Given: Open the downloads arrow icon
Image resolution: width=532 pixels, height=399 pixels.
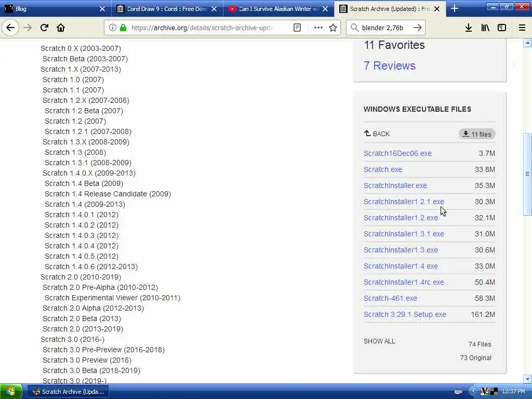Looking at the screenshot, I should 469,28.
